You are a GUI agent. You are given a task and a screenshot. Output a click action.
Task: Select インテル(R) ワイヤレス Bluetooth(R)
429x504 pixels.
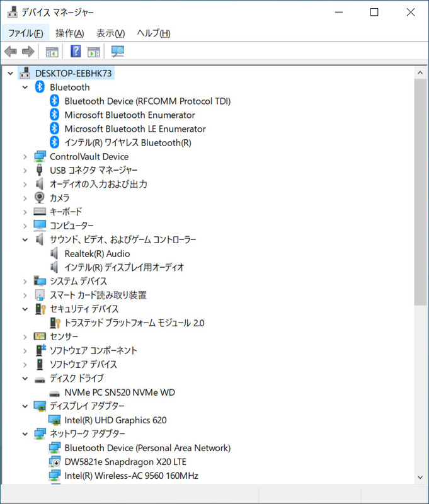pyautogui.click(x=128, y=142)
